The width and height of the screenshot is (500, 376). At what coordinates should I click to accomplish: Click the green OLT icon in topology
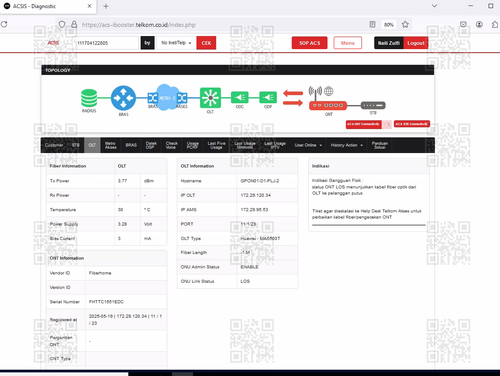click(210, 98)
